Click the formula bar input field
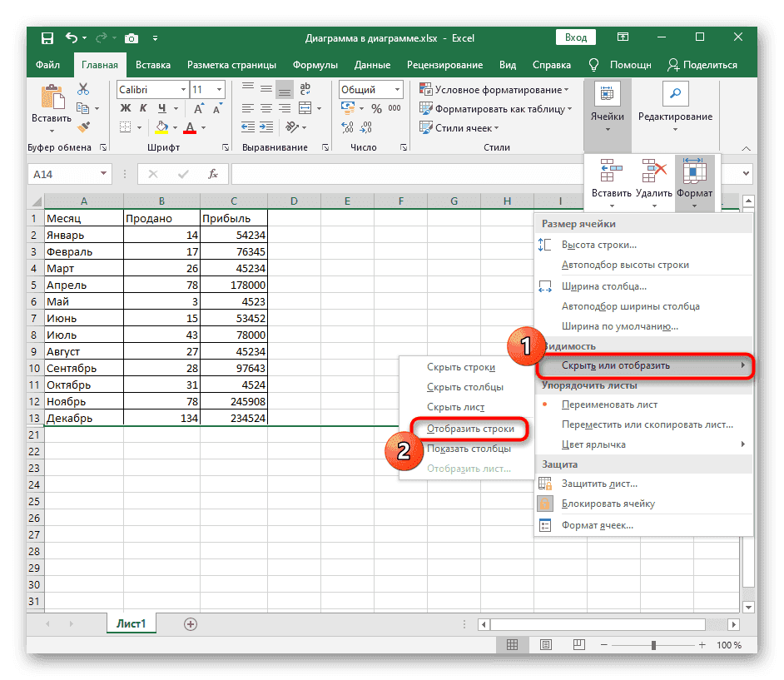This screenshot has height=680, width=784. (399, 174)
